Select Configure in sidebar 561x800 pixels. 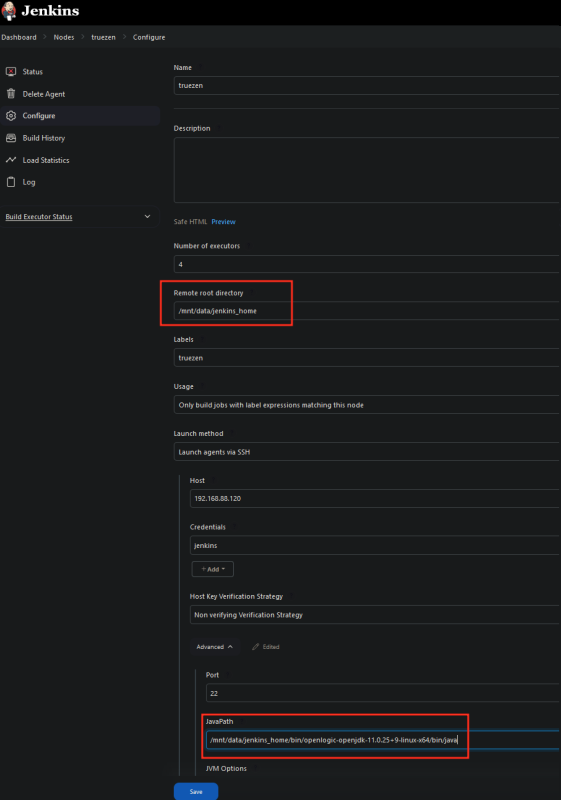[x=80, y=116]
